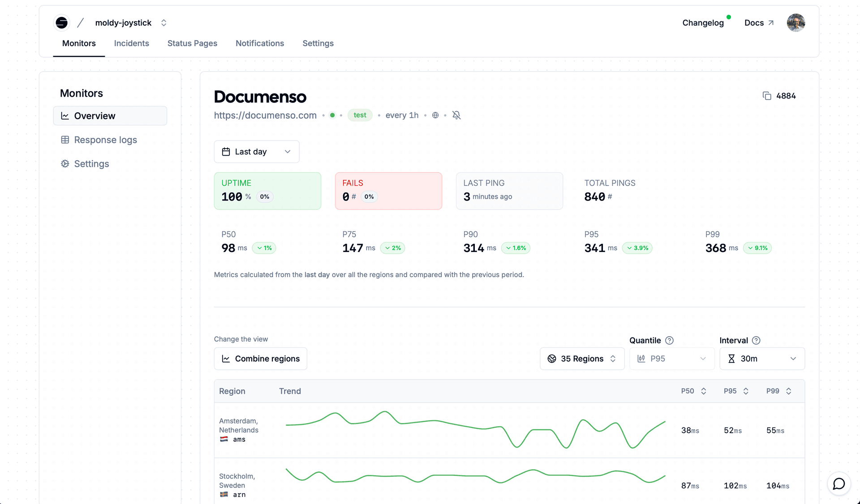Toggle the Combine regions view

(260, 359)
